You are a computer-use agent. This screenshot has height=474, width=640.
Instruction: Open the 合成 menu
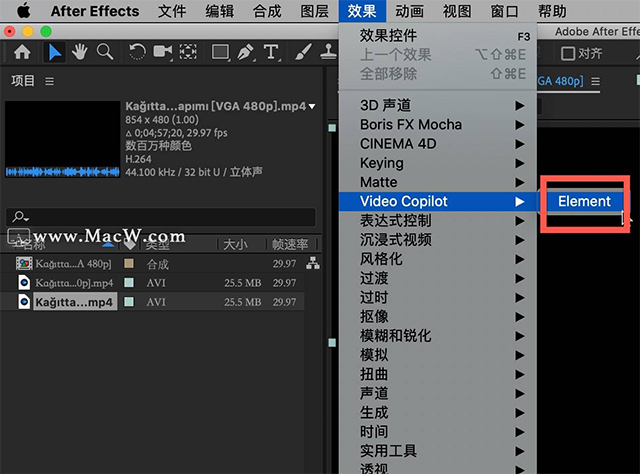coord(267,11)
